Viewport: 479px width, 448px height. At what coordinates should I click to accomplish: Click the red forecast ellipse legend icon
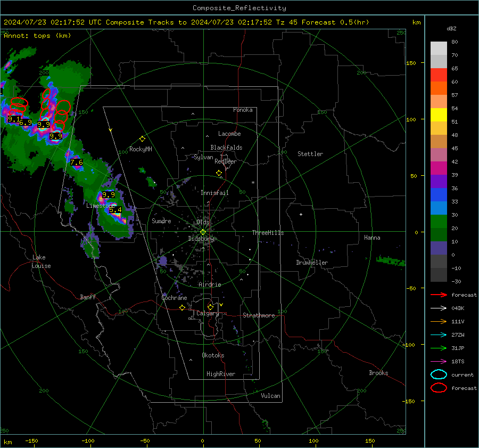click(439, 388)
